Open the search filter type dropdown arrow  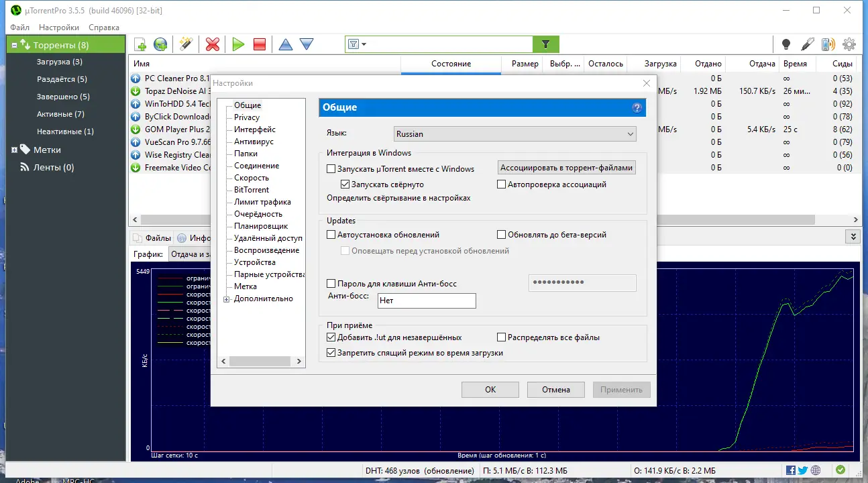tap(364, 44)
